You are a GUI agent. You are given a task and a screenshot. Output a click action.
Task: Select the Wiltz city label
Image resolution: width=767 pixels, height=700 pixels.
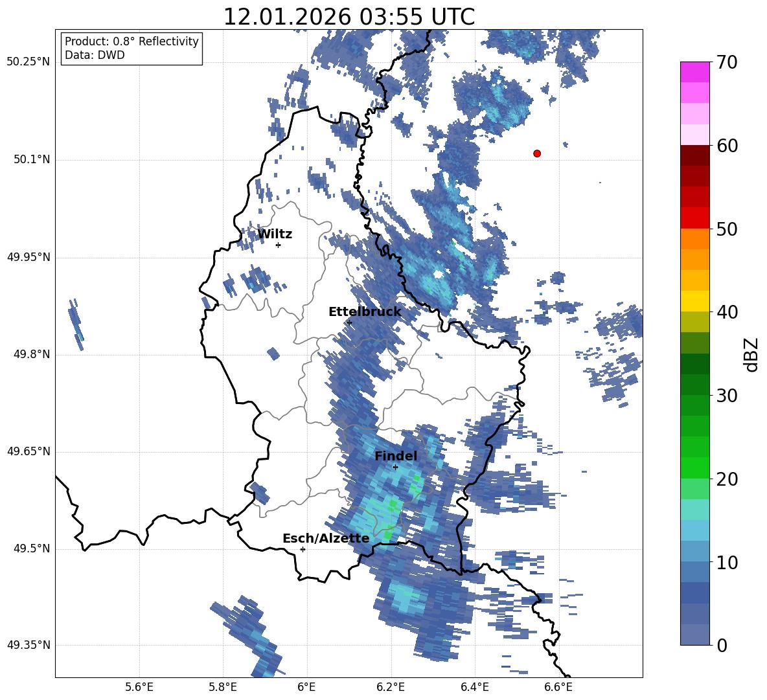275,234
